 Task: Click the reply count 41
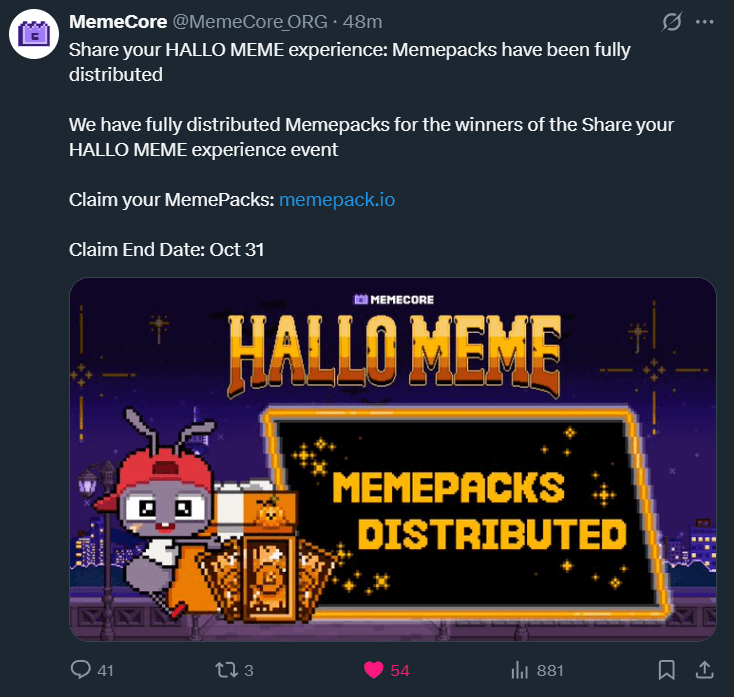105,671
